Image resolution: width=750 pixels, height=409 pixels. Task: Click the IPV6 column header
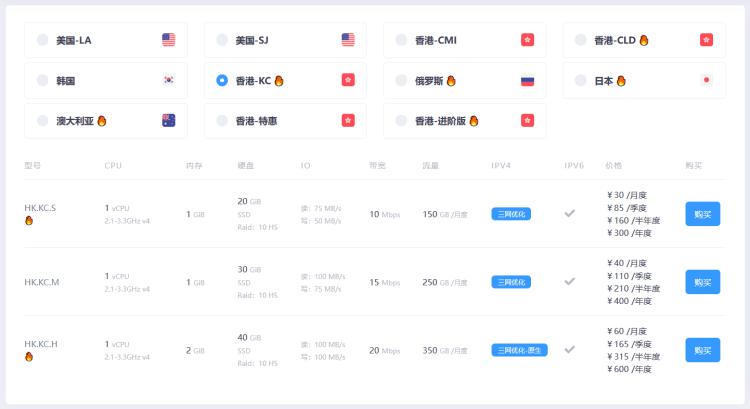(574, 166)
